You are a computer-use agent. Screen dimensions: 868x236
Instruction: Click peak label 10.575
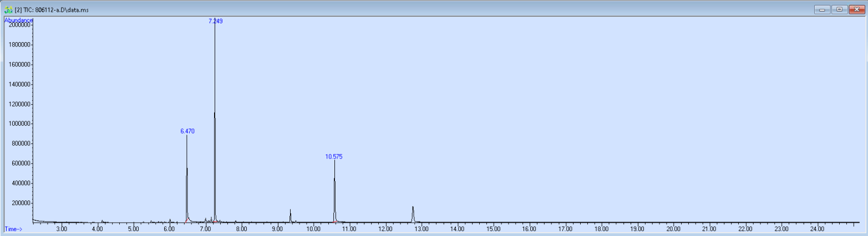334,157
